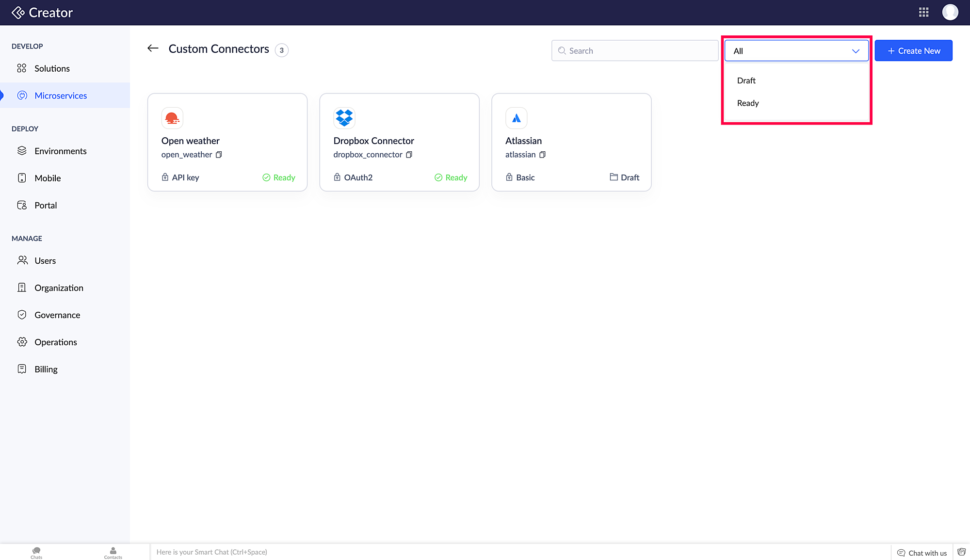The height and width of the screenshot is (560, 970).
Task: Open the Dropbox Connector logo card
Action: 344,118
